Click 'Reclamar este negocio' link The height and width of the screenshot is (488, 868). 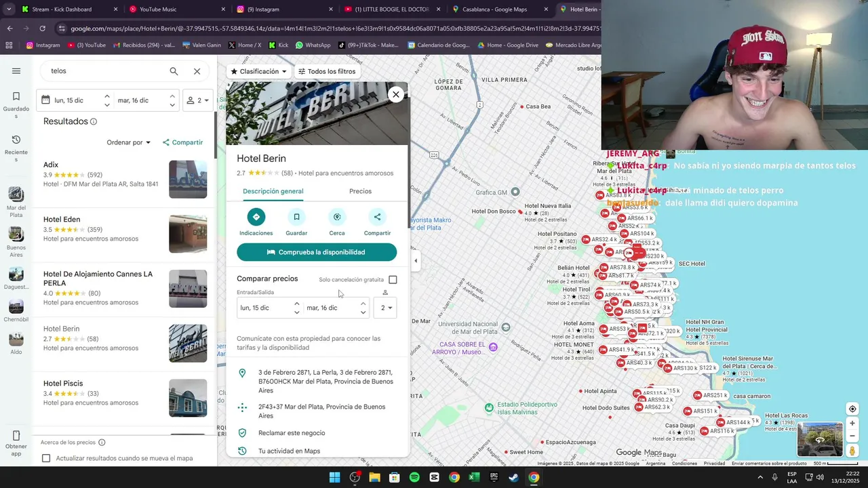click(x=292, y=433)
